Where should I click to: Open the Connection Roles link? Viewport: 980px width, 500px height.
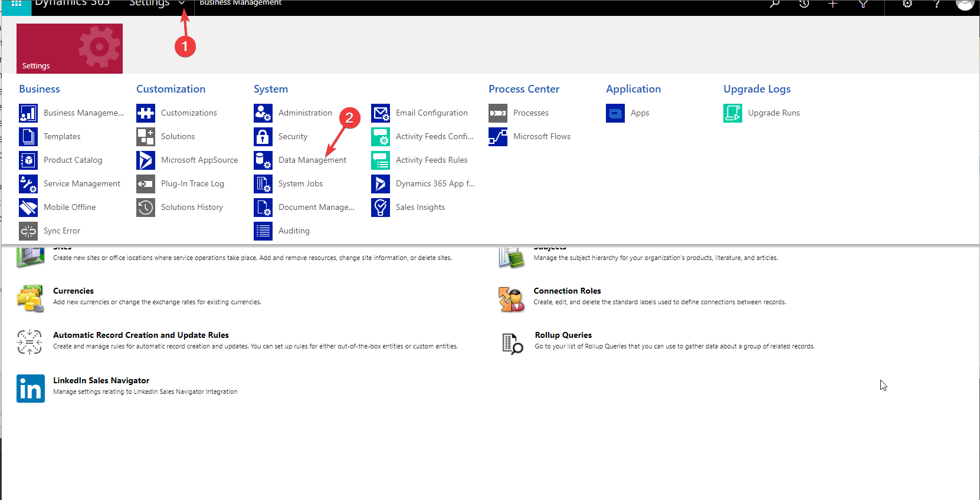pos(567,291)
